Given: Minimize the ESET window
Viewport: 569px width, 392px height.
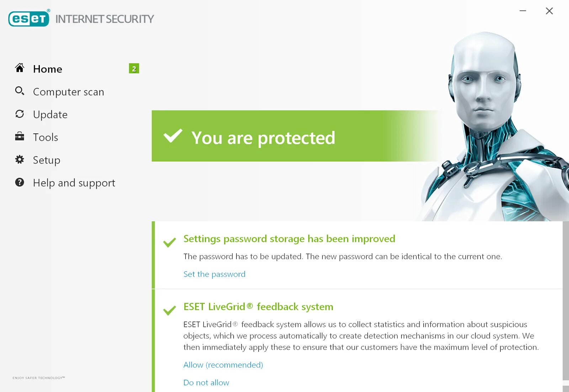Looking at the screenshot, I should (523, 11).
